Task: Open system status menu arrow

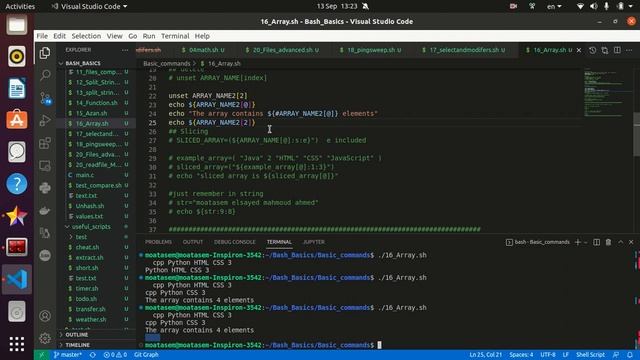Action: coord(631,7)
